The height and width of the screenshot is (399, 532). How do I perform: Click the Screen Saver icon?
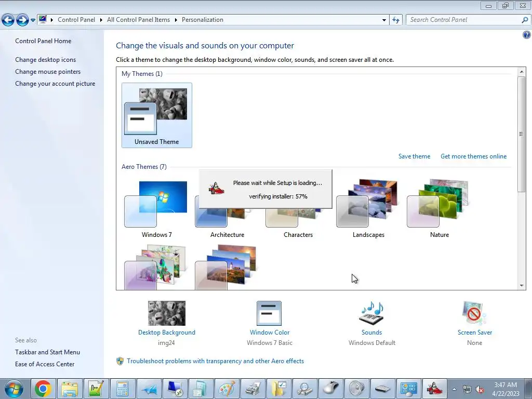coord(474,313)
